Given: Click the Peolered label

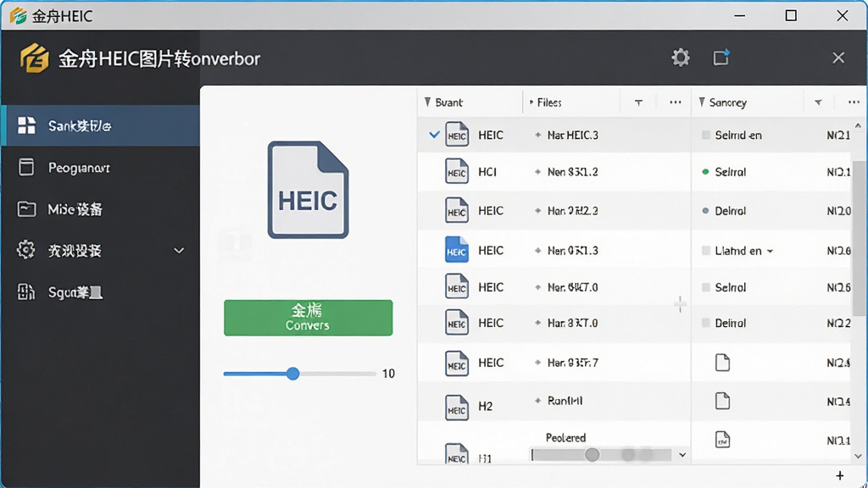Looking at the screenshot, I should [x=565, y=438].
